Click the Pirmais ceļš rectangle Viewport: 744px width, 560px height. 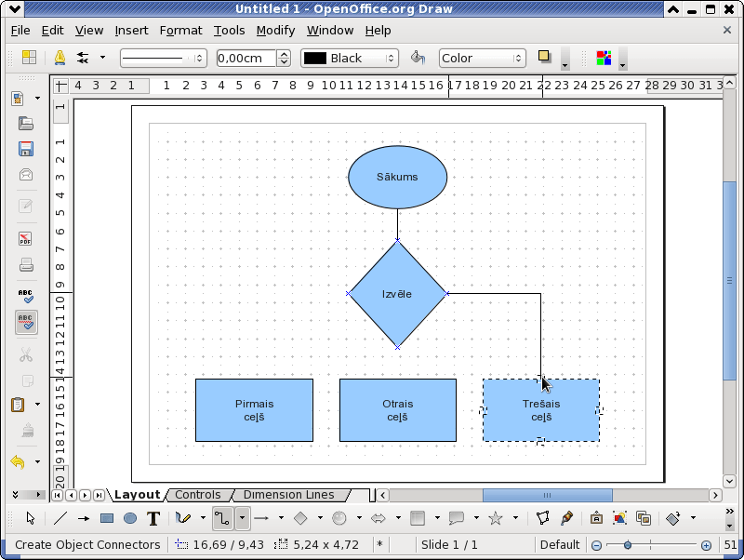[254, 410]
